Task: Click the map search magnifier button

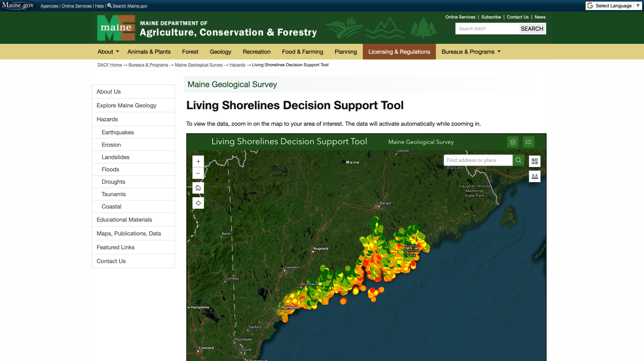Action: point(518,160)
